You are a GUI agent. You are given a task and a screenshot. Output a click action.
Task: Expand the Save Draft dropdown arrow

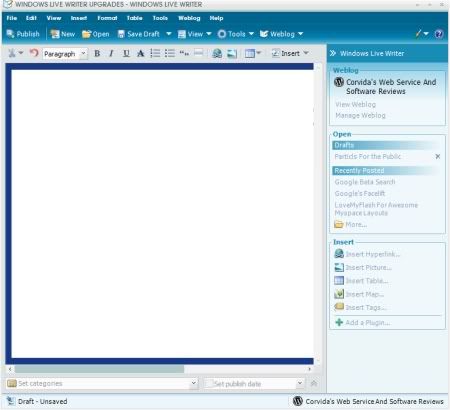coord(169,34)
